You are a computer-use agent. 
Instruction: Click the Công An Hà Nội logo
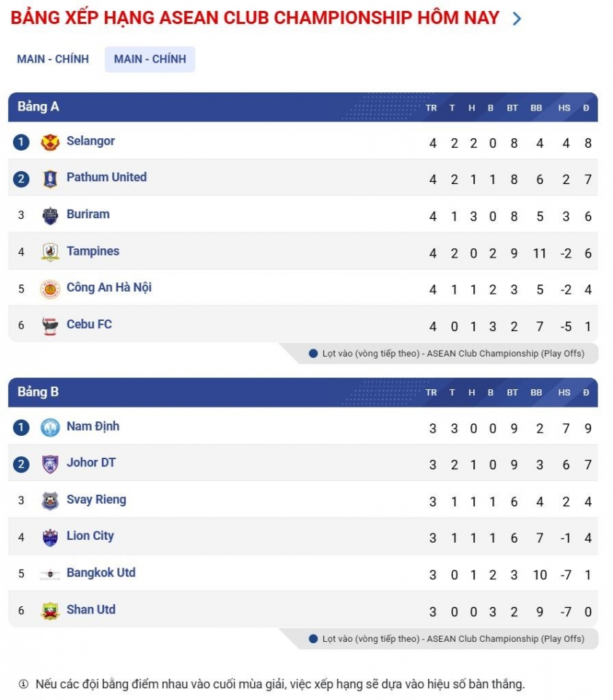[x=50, y=289]
